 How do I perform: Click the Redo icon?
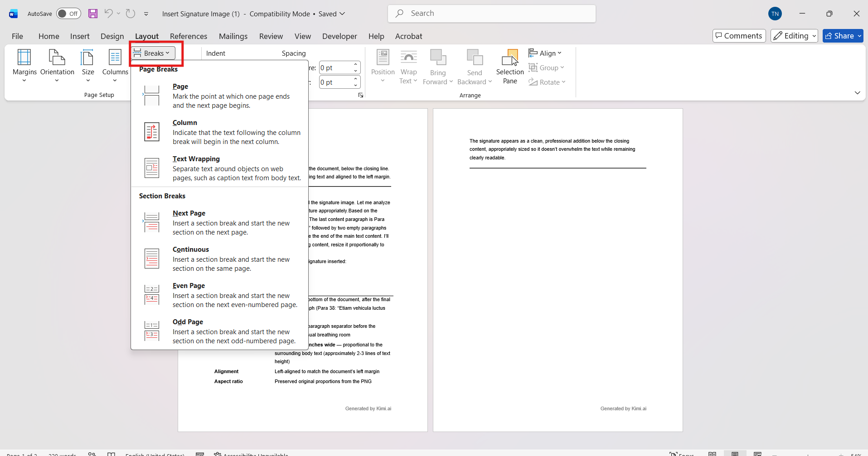[131, 14]
